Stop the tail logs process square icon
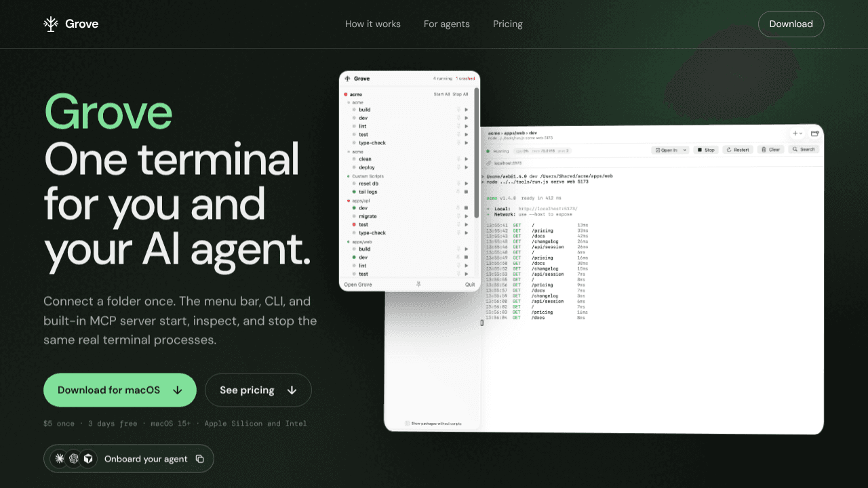Image resolution: width=868 pixels, height=488 pixels. (x=467, y=192)
